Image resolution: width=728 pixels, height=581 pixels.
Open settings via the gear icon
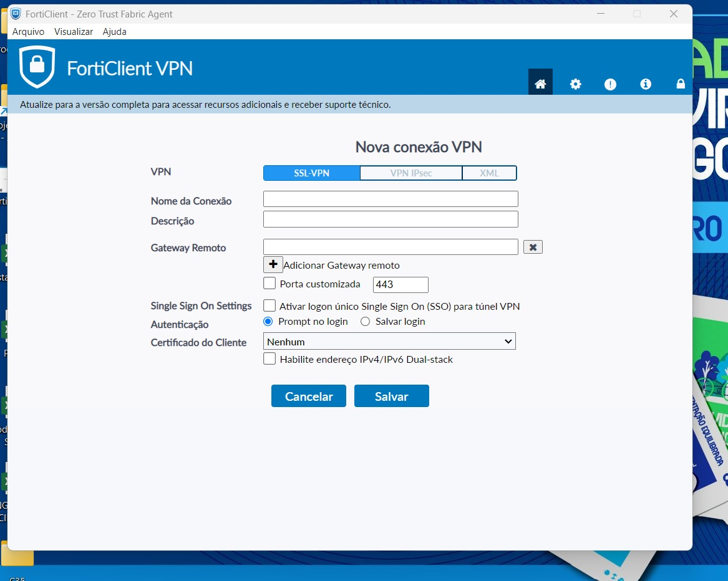point(575,84)
